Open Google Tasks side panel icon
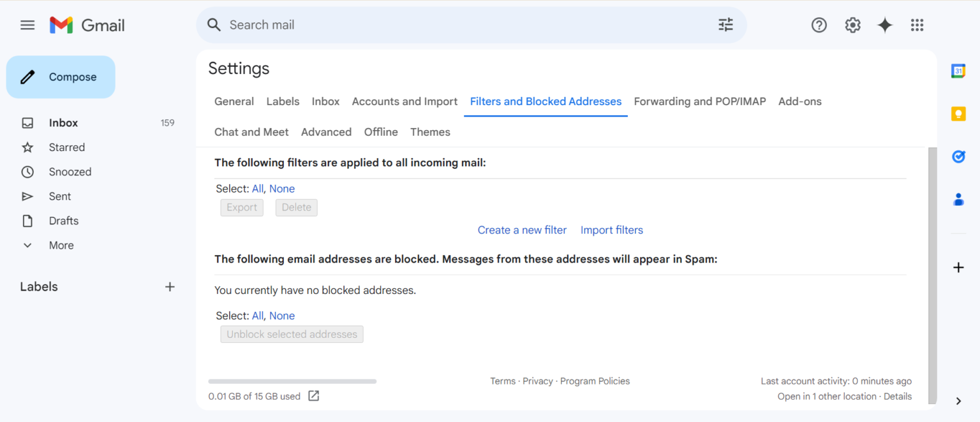This screenshot has width=980, height=422. (x=958, y=156)
